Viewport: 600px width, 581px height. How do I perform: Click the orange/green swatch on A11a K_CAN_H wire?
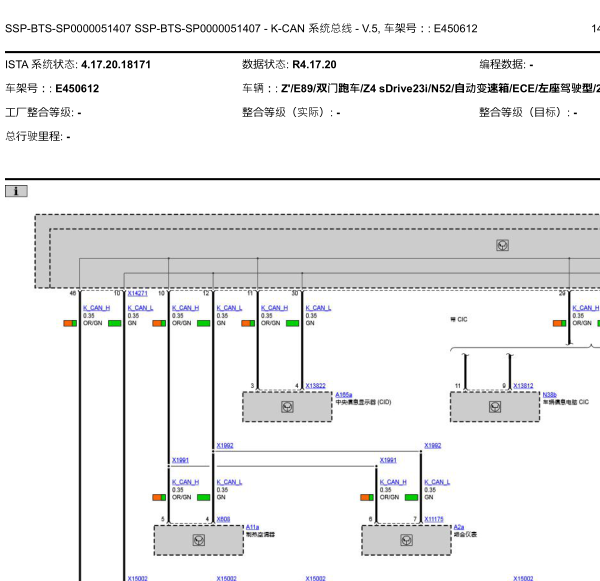(x=159, y=497)
